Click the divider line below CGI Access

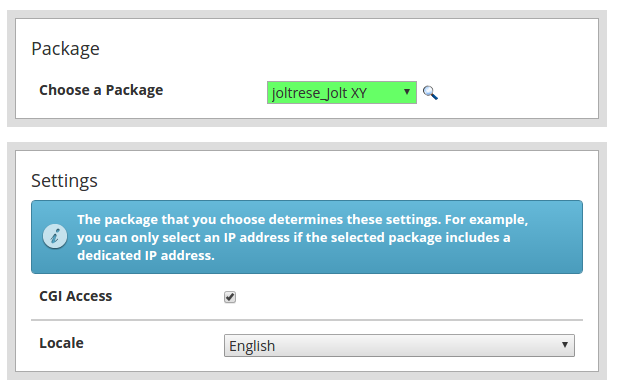pos(307,320)
